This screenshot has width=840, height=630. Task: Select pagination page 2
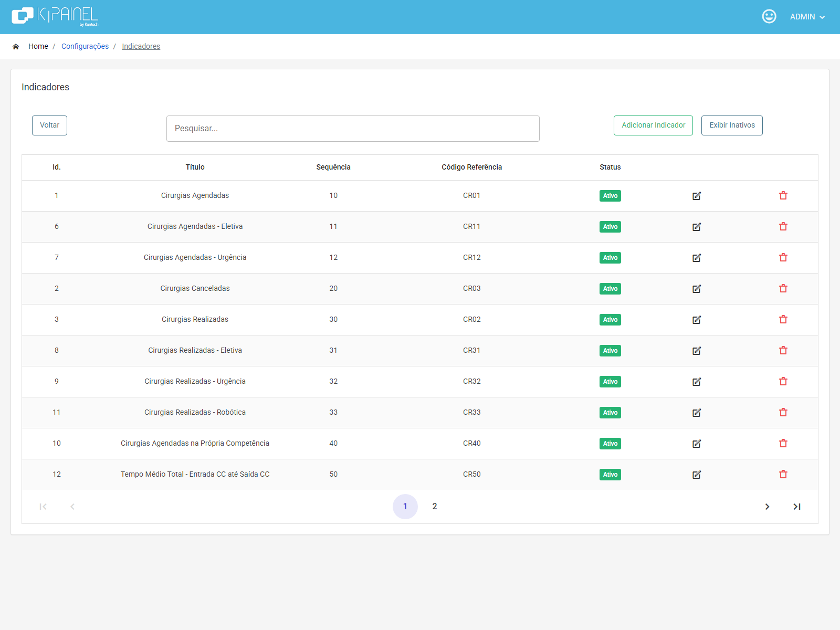coord(435,507)
